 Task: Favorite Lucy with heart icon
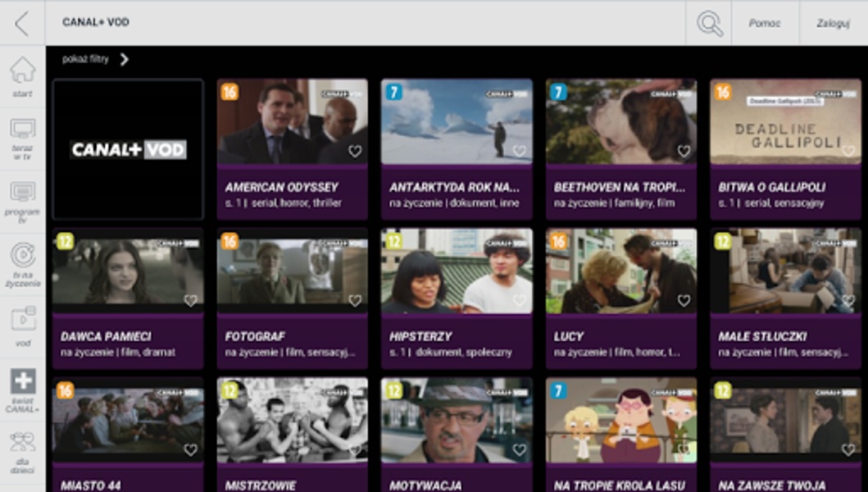684,300
